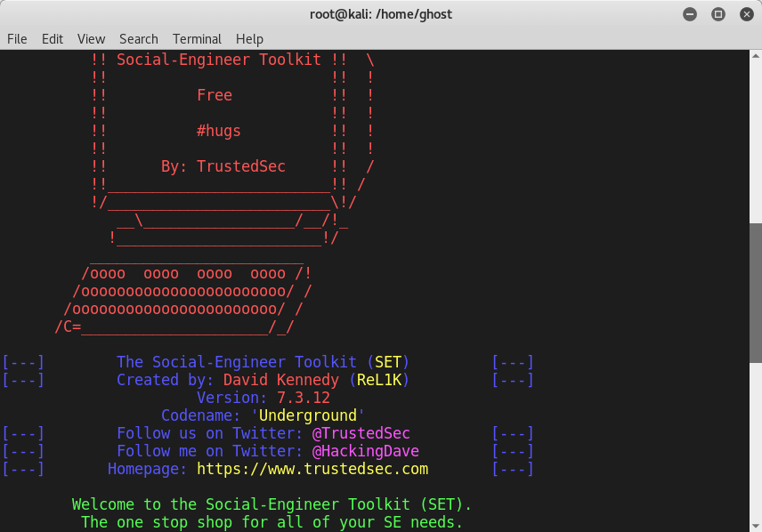Click 'The one stop shop' line

272,522
